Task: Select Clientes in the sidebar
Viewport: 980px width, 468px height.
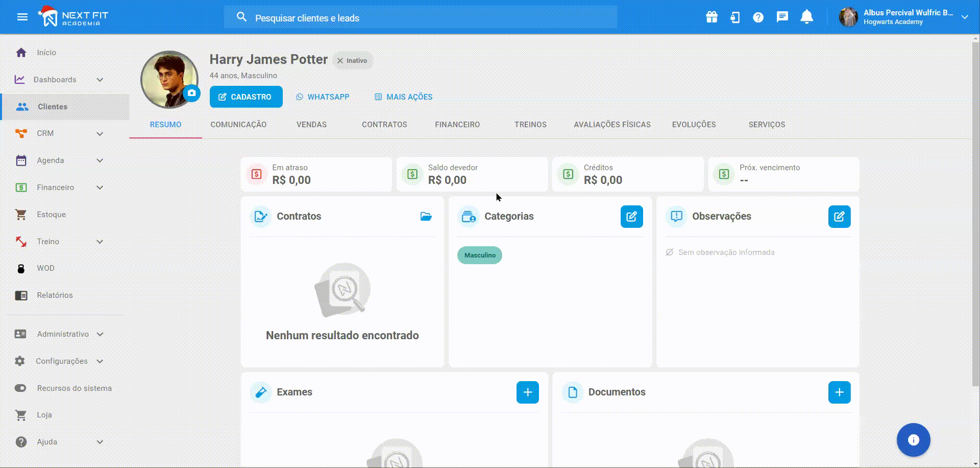Action: (x=65, y=107)
